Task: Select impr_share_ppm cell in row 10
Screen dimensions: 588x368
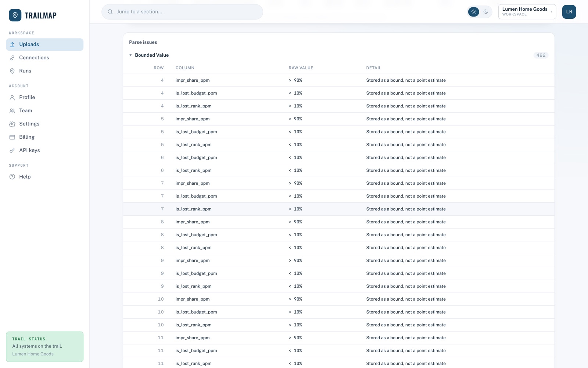Action: pyautogui.click(x=193, y=299)
